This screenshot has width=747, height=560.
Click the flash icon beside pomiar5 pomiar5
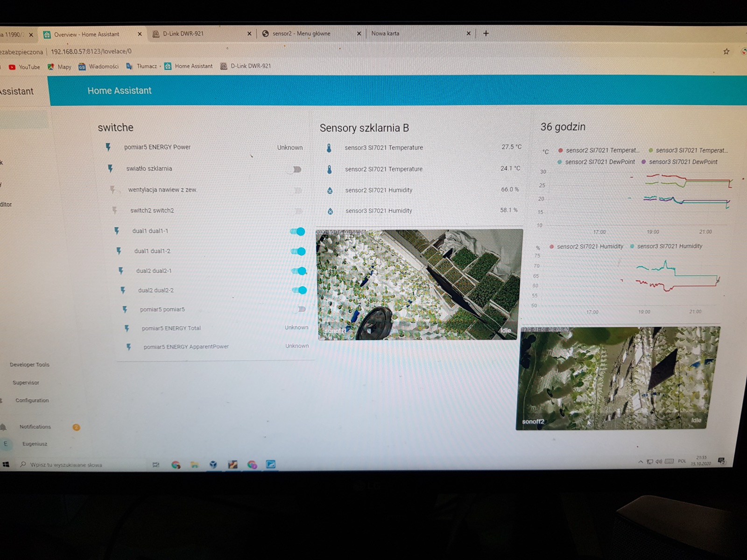pos(125,309)
